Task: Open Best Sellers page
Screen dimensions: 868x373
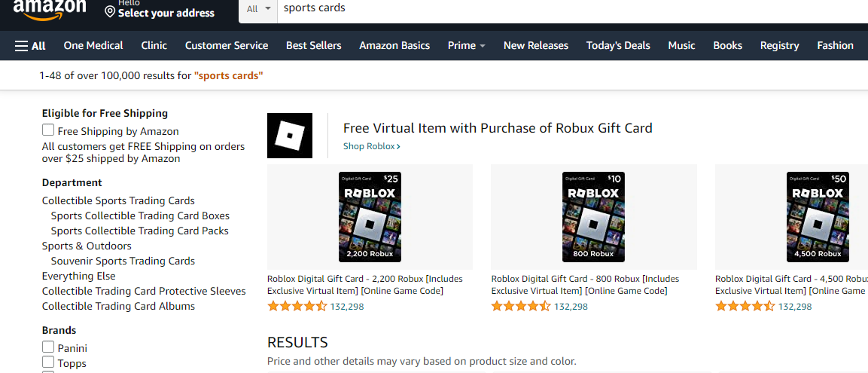Action: point(313,46)
